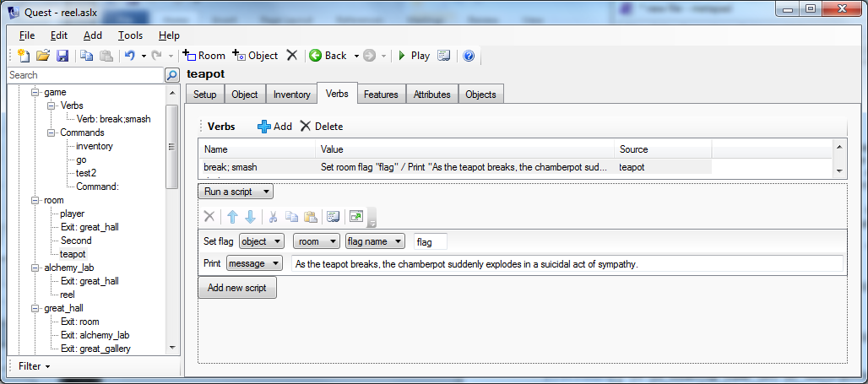Click the 'Add new script' button
The height and width of the screenshot is (384, 868).
[x=237, y=288]
